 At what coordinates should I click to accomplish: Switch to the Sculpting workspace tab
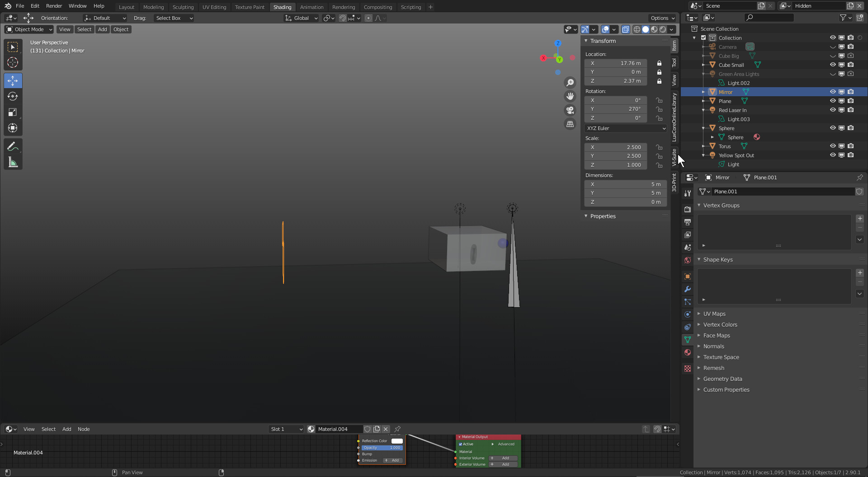183,7
